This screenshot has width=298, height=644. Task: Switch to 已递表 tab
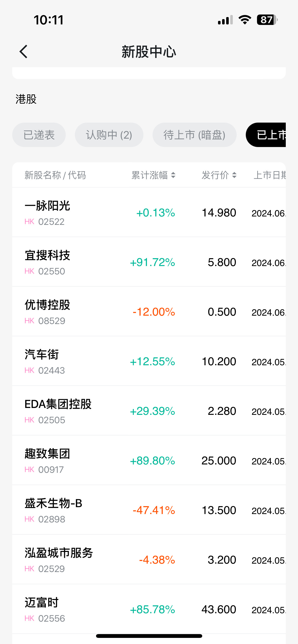tap(39, 135)
